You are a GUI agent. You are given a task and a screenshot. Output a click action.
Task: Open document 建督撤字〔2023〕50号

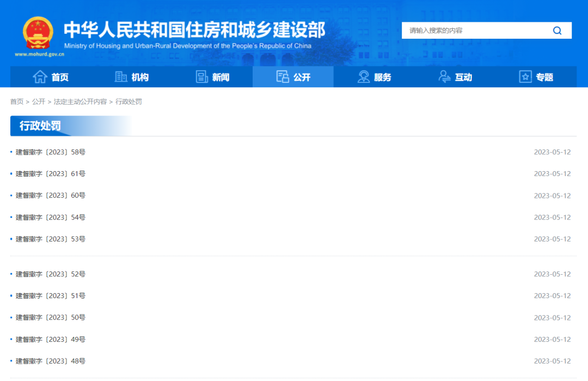(x=51, y=318)
